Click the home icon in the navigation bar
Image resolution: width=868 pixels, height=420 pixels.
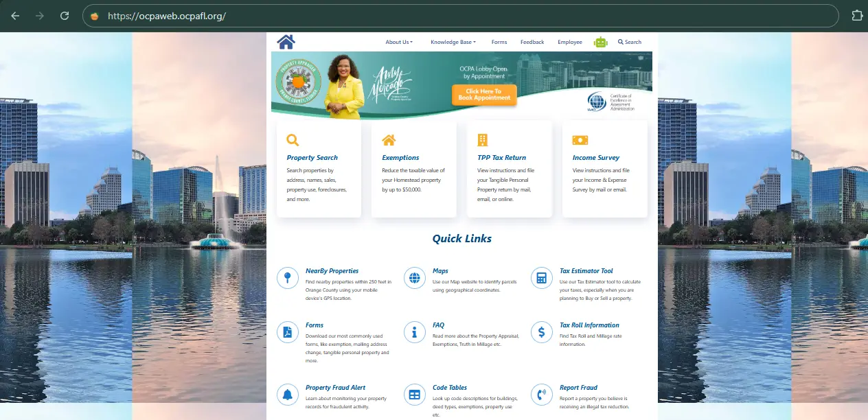286,40
